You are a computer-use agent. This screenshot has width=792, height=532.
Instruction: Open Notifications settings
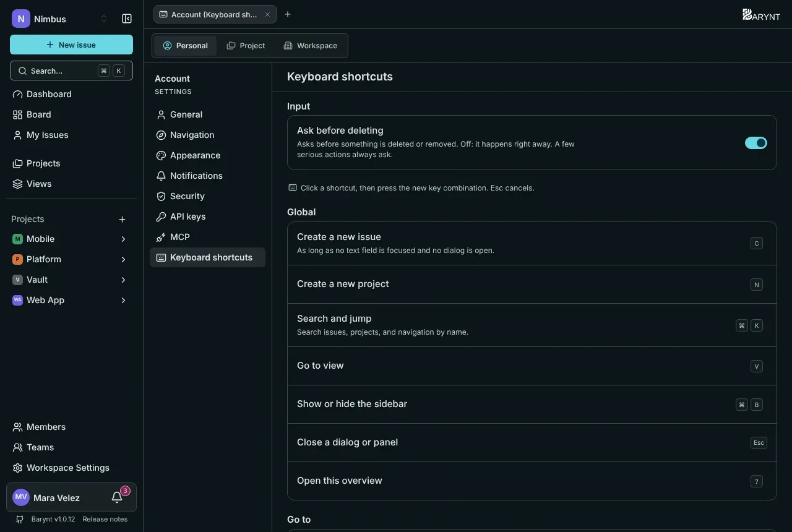pos(207,176)
